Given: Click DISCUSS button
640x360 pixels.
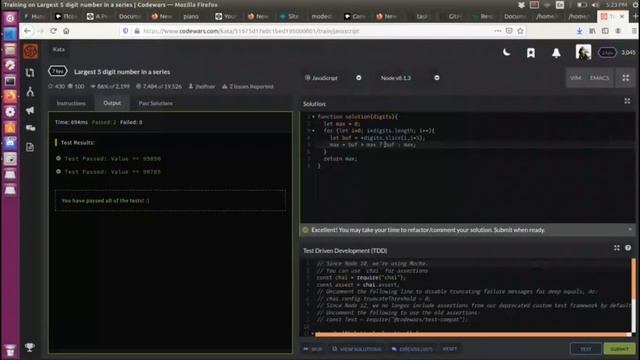Looking at the screenshot, I should (412, 349).
